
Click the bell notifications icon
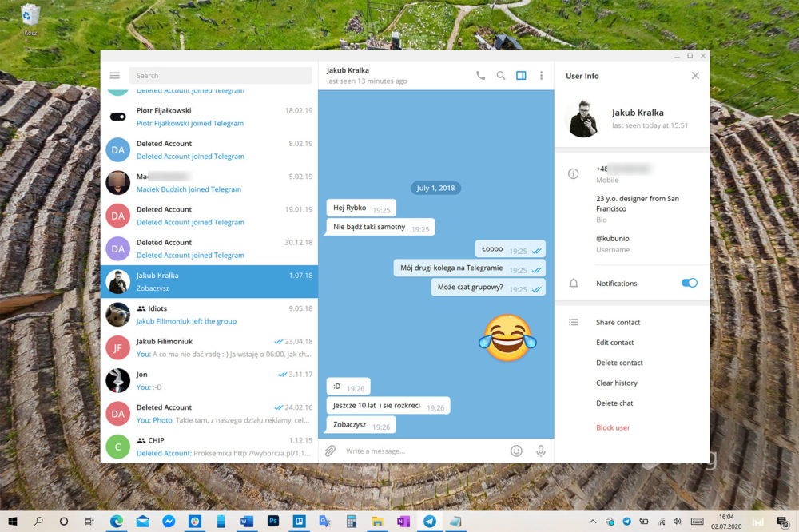(573, 284)
